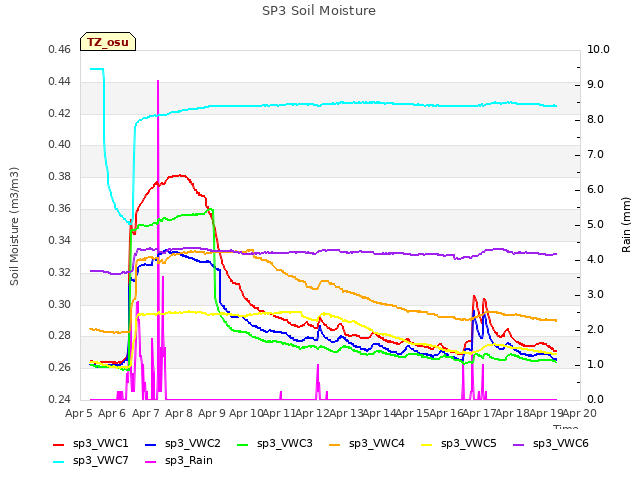Click the Apr 5 x-axis tick label

[x=79, y=413]
